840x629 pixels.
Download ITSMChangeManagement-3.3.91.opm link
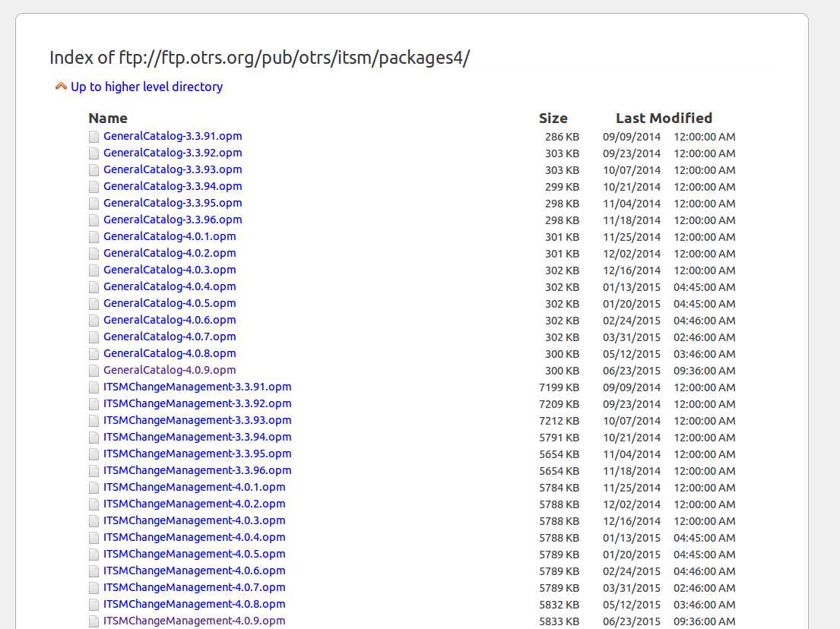click(x=197, y=387)
